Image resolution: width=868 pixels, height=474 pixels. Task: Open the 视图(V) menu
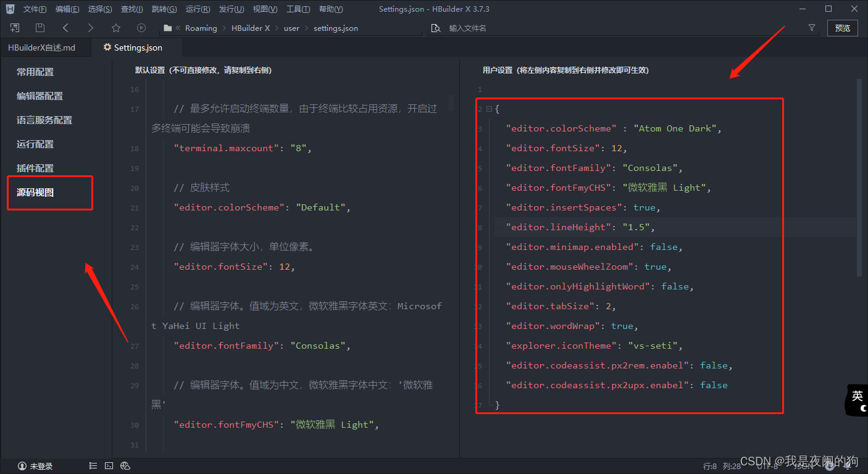(x=265, y=9)
